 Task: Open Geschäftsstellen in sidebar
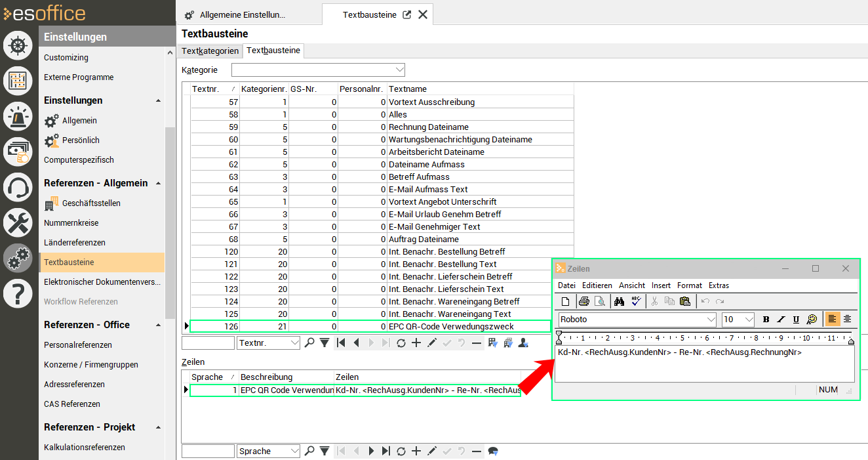[91, 203]
